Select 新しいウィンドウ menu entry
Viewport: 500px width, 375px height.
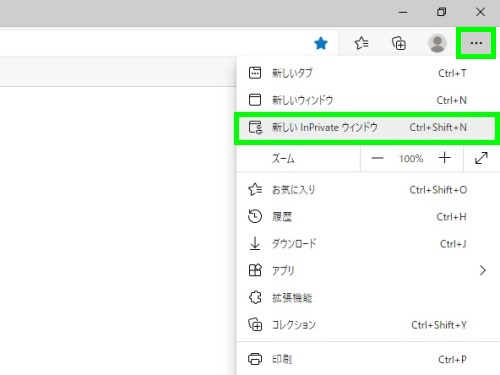(x=368, y=100)
